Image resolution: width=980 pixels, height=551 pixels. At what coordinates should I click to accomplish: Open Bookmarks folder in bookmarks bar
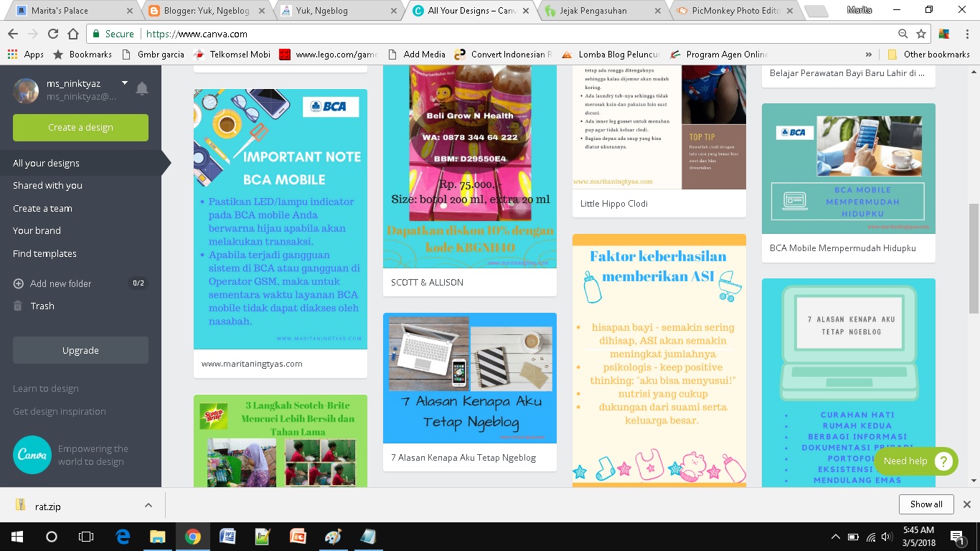[83, 55]
